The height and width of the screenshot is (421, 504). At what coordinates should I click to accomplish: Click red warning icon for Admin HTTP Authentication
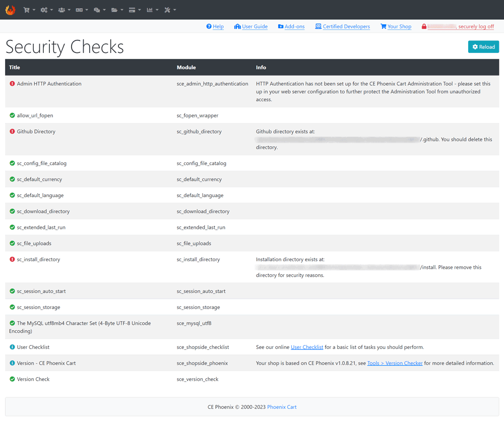pos(12,84)
